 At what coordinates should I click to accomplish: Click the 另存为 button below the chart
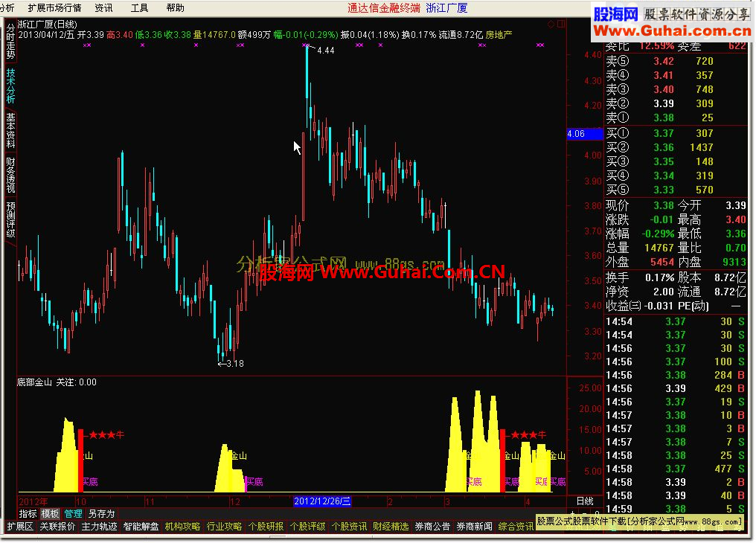[101, 513]
